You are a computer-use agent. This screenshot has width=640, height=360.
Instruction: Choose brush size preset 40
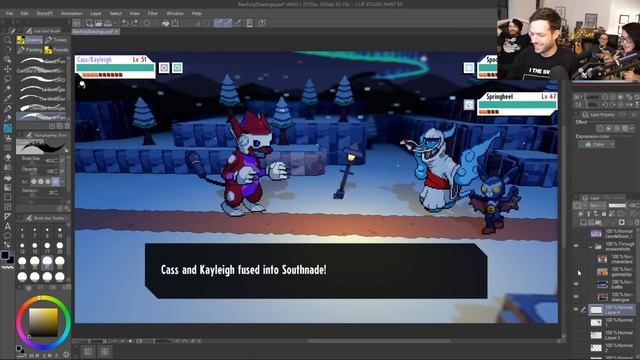[47, 263]
